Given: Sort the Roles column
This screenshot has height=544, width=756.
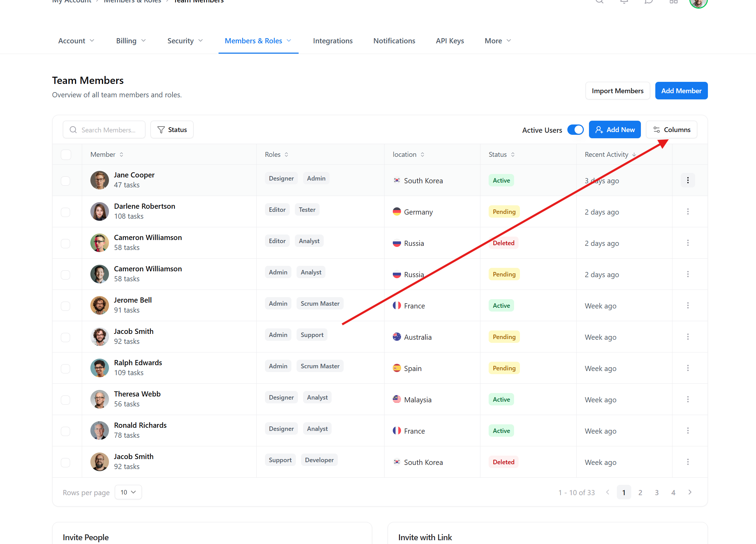Looking at the screenshot, I should (286, 155).
